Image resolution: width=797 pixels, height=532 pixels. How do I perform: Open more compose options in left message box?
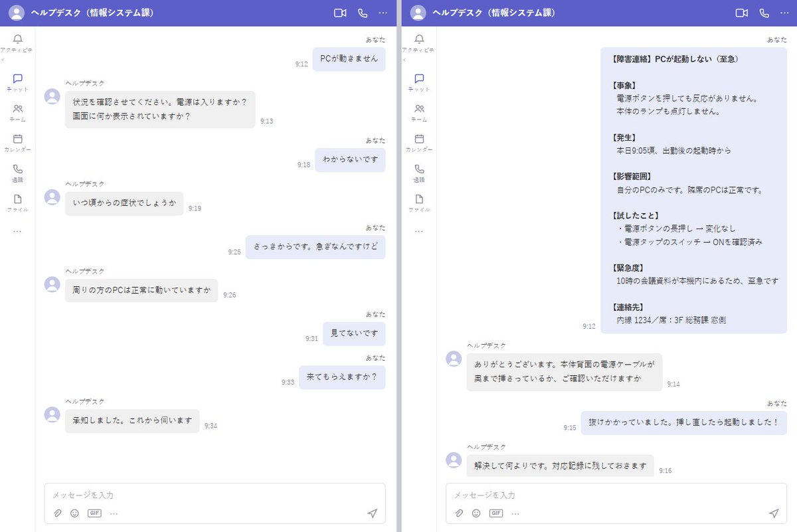click(x=114, y=513)
